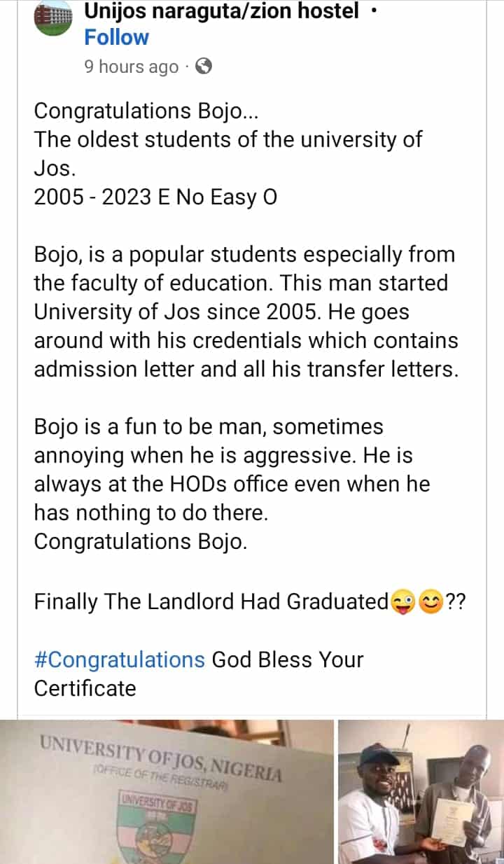Click the University of Jos crest logo
Viewport: 504px width, 864px height.
point(160,830)
